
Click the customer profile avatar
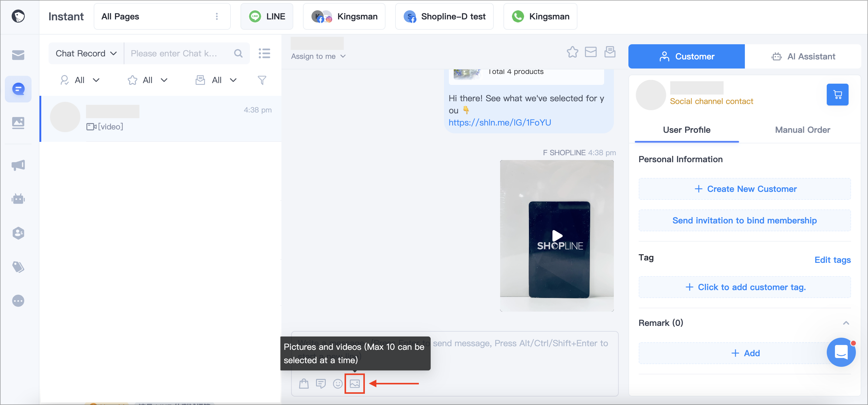pos(651,95)
